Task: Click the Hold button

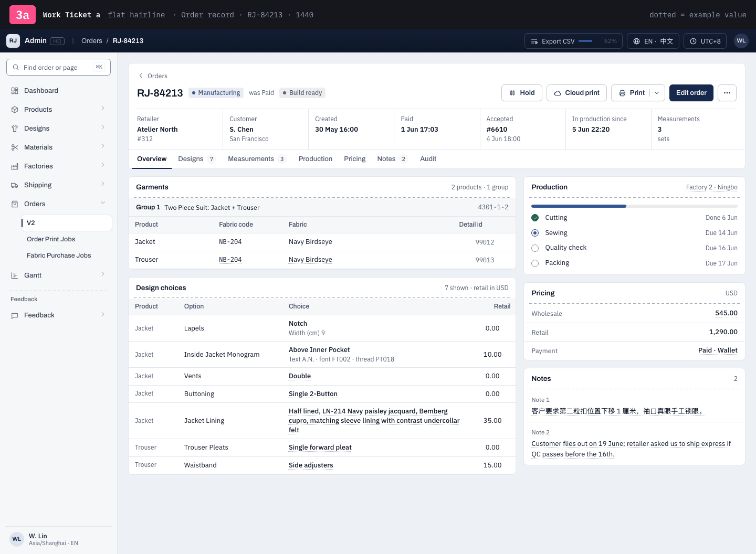Action: point(522,93)
